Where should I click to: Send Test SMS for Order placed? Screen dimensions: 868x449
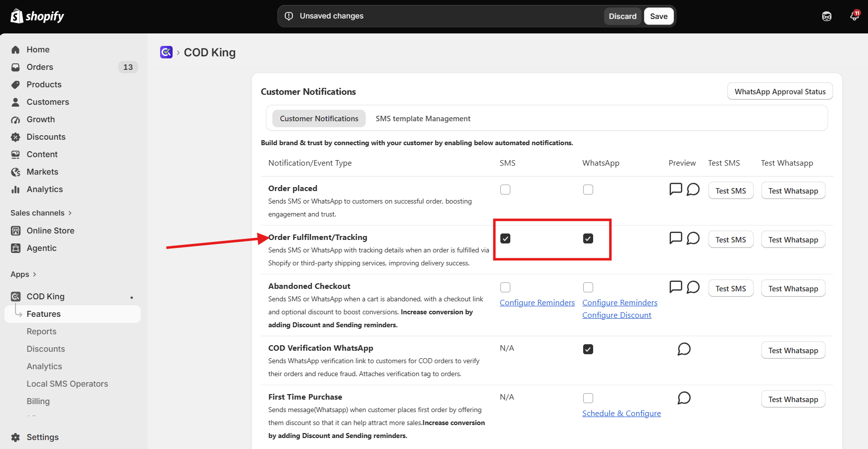tap(731, 191)
